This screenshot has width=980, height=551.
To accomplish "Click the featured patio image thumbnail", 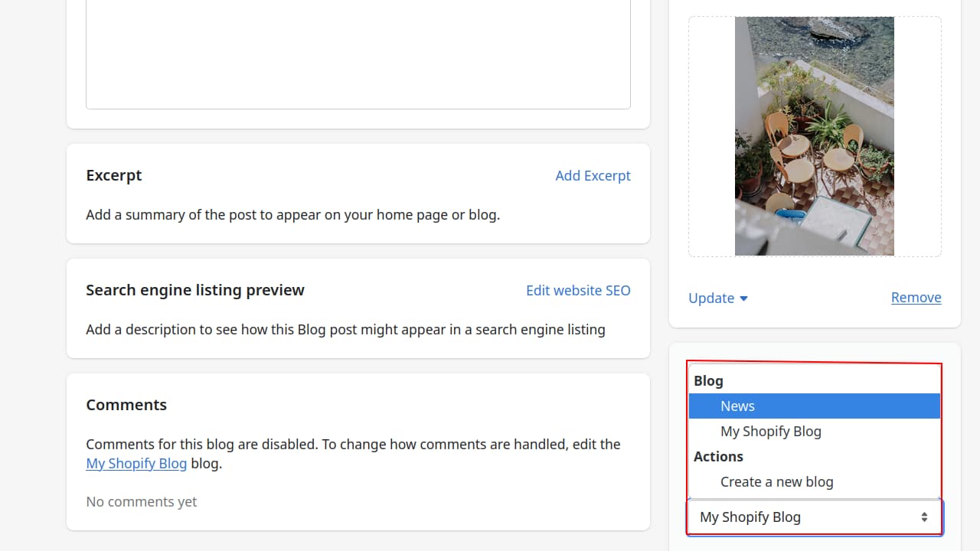I will (815, 136).
